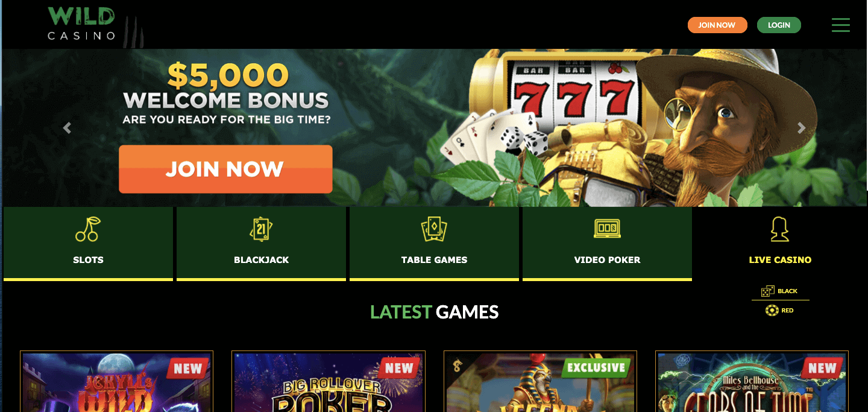Open the Video Poker category tab
This screenshot has height=412, width=868.
coord(607,244)
